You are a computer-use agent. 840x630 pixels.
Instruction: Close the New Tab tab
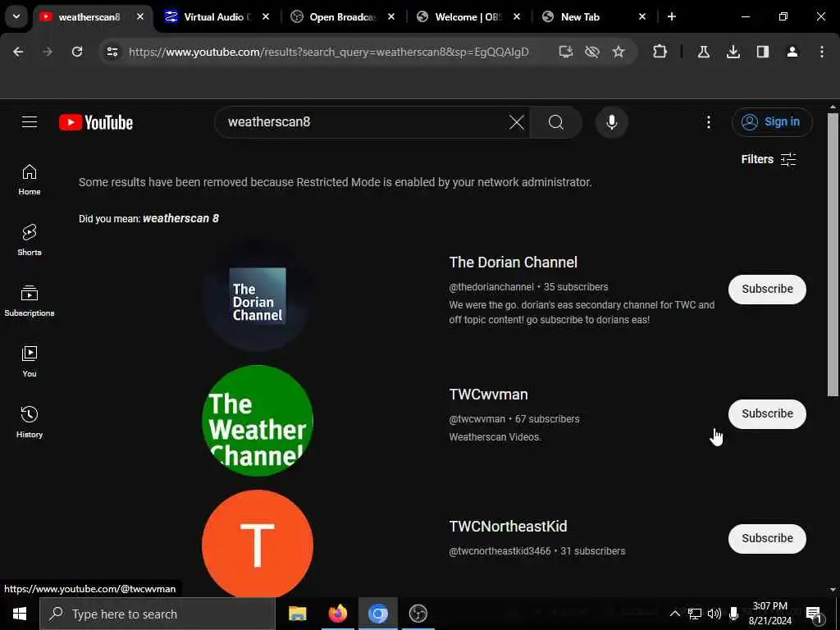(x=642, y=16)
